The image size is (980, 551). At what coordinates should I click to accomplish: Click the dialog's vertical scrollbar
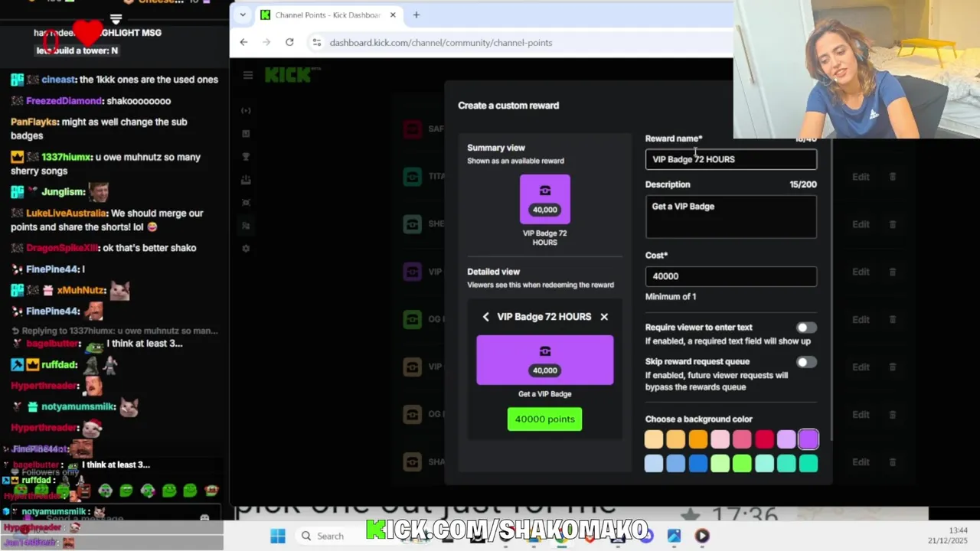(831, 291)
